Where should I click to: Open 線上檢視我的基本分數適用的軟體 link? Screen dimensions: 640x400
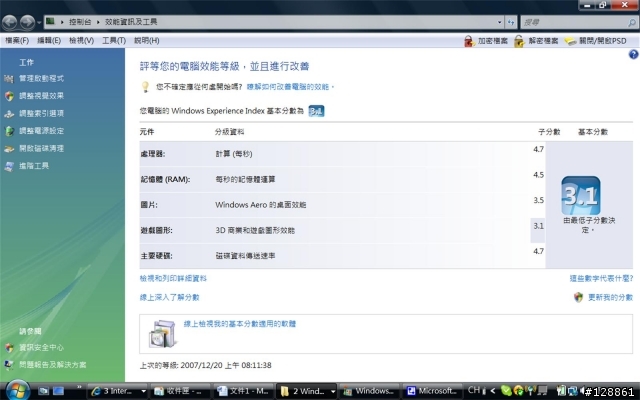point(240,324)
